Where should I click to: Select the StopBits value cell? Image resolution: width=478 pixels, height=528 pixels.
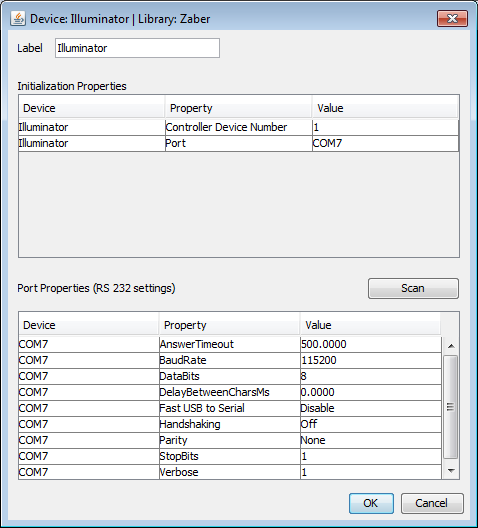(x=371, y=456)
